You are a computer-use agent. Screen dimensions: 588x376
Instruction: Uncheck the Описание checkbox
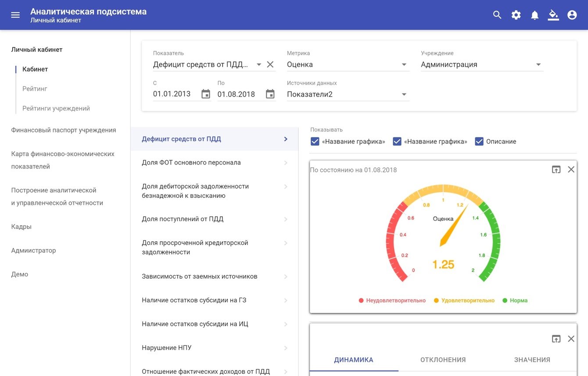[479, 141]
